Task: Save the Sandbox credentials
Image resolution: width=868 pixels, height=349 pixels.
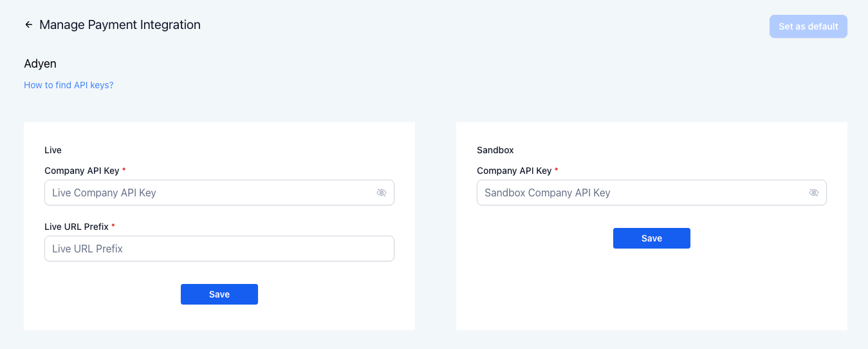Action: [652, 238]
